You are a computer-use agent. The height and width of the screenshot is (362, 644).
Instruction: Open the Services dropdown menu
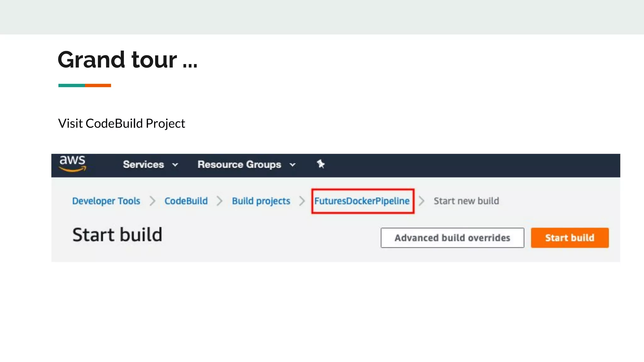click(x=151, y=165)
